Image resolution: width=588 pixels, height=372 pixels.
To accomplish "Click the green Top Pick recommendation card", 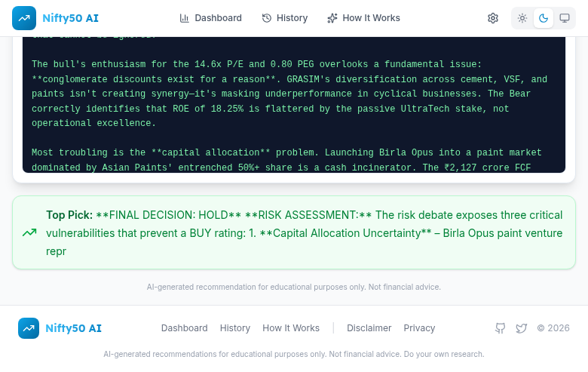I will point(302,232).
